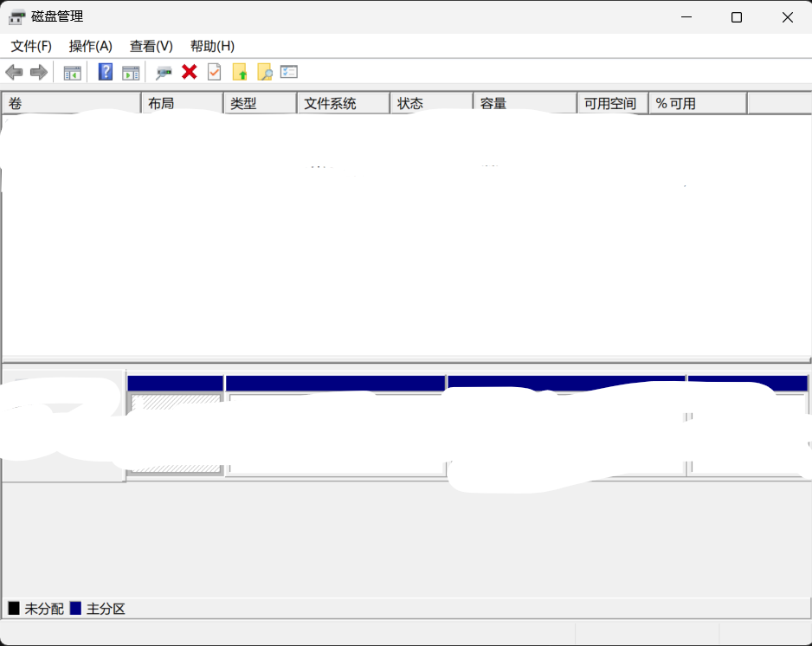Click the red X delete volume icon
This screenshot has height=646, width=812.
pos(189,72)
